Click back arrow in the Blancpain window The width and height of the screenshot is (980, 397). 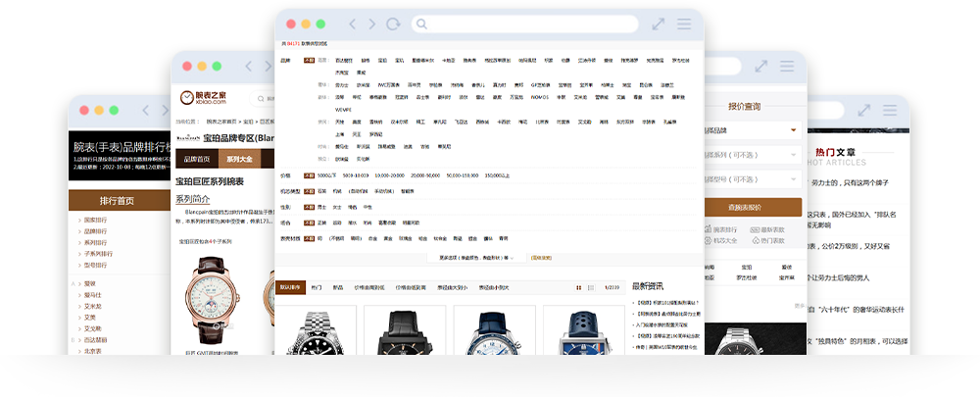pos(248,66)
